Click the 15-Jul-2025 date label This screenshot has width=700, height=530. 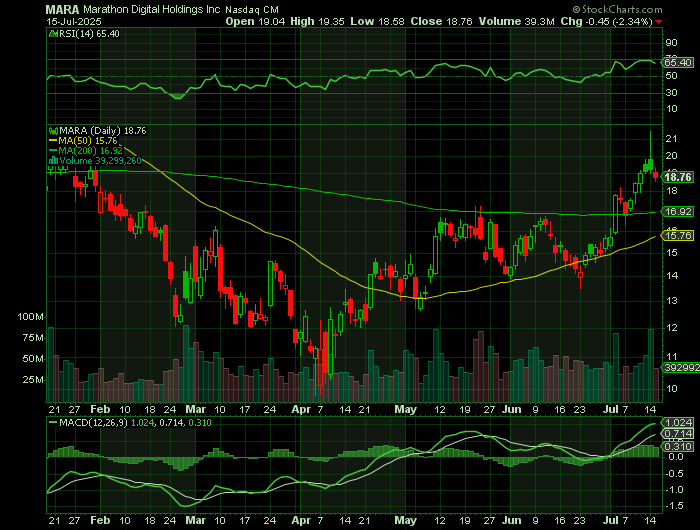click(74, 21)
